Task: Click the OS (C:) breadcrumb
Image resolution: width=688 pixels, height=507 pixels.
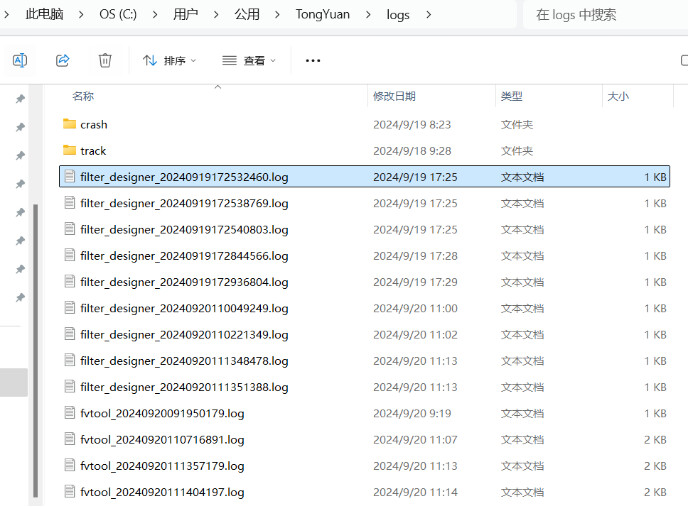Action: tap(118, 14)
